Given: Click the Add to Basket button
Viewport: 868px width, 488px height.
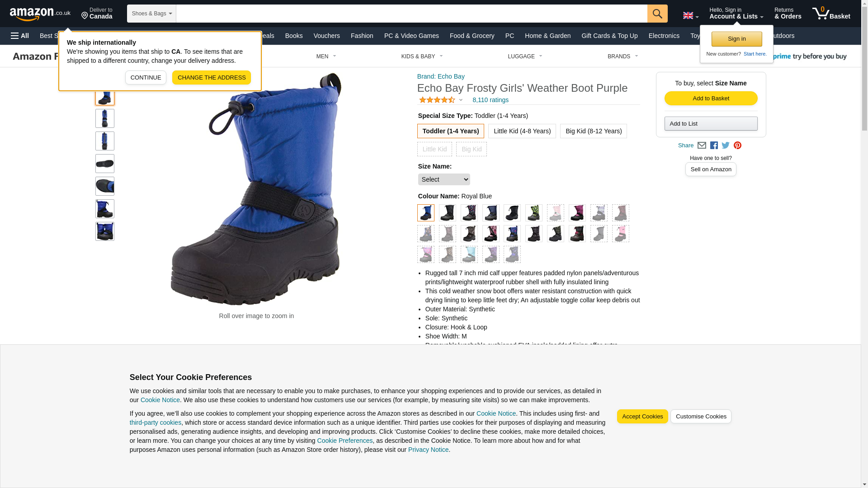Looking at the screenshot, I should click(x=711, y=99).
